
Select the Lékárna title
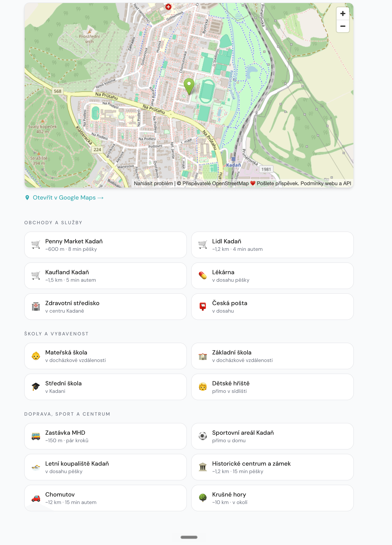pos(223,272)
